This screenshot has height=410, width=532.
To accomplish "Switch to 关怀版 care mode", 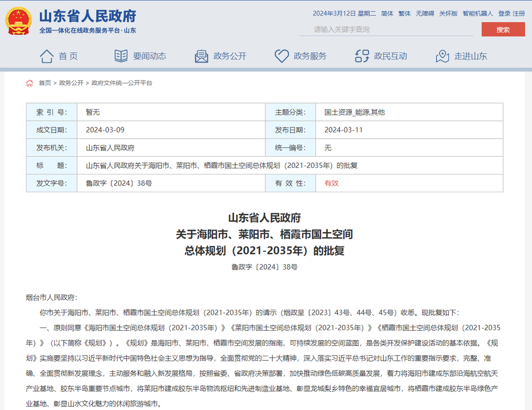I will 447,13.
